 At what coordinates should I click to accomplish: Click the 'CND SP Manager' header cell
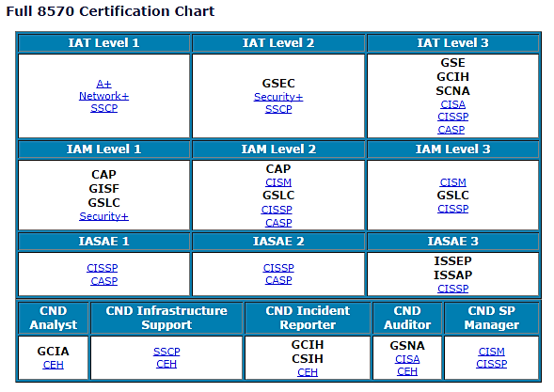(492, 318)
